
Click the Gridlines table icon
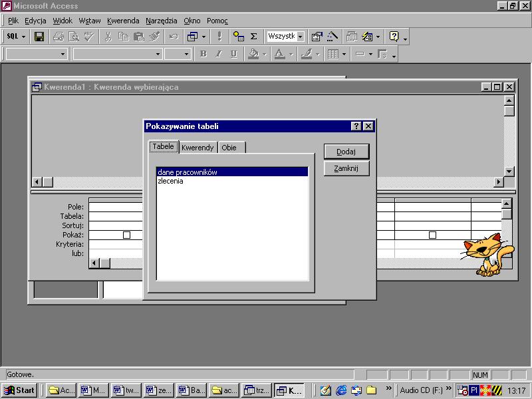(x=333, y=54)
